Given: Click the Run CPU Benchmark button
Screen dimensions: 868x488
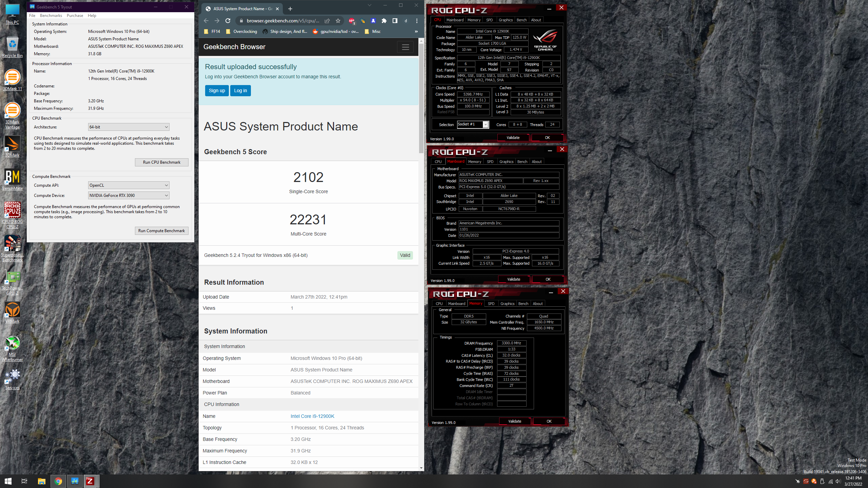Looking at the screenshot, I should coord(161,162).
